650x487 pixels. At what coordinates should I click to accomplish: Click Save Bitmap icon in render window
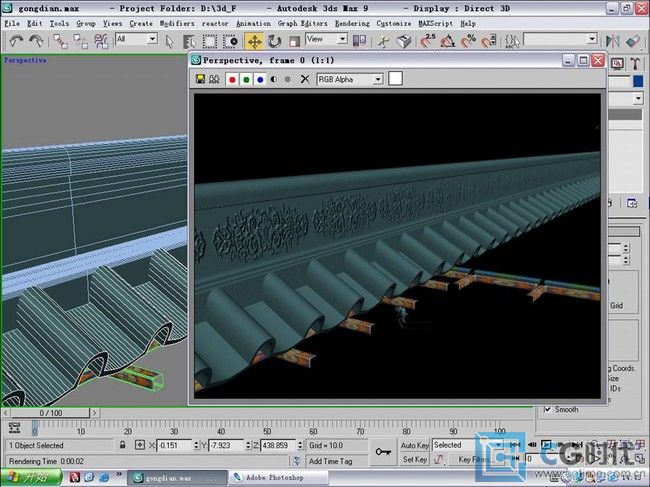tap(200, 79)
